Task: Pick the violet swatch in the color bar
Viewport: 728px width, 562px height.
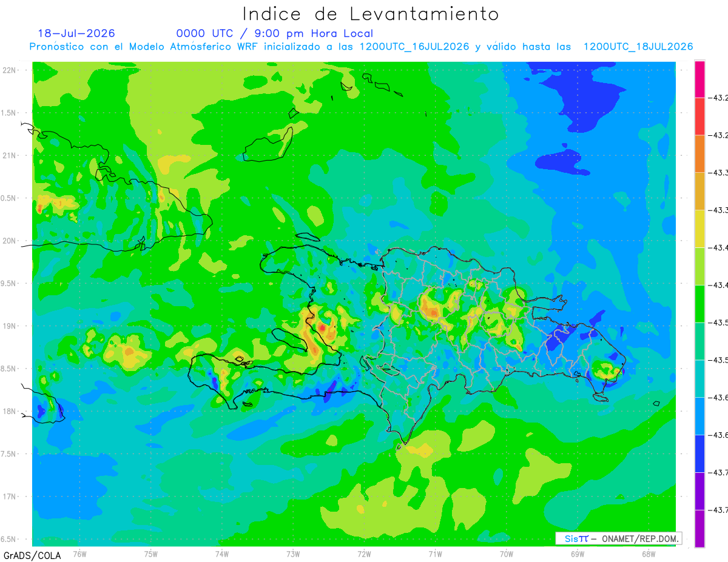Action: 699,492
